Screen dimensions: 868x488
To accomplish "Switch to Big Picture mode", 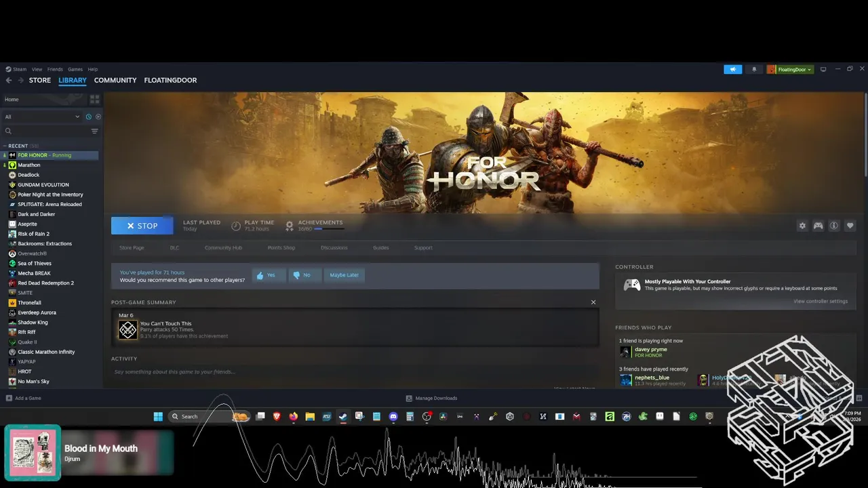I will [823, 69].
